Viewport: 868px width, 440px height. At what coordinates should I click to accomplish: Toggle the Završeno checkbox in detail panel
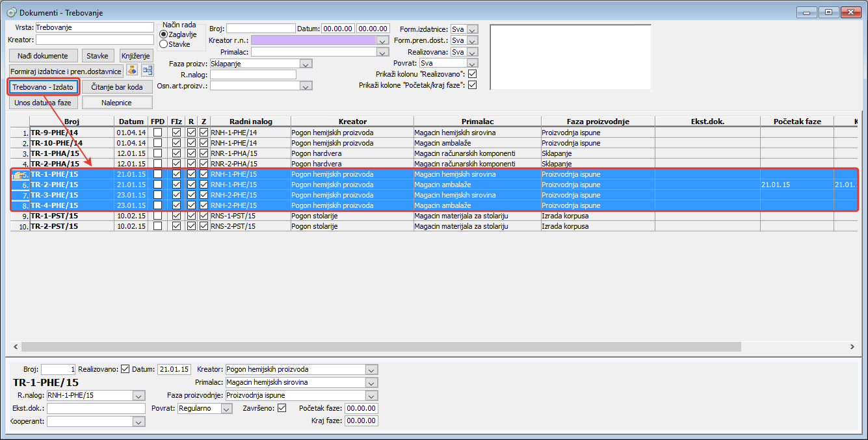[282, 408]
